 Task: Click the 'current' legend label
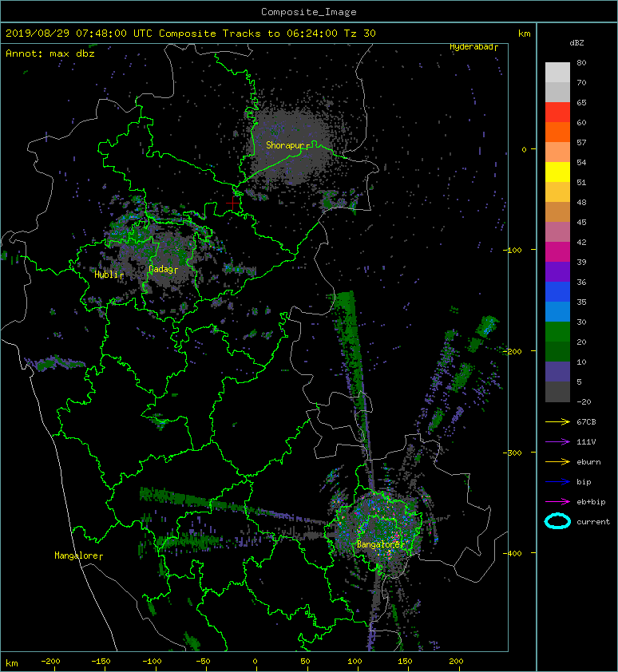coord(593,522)
